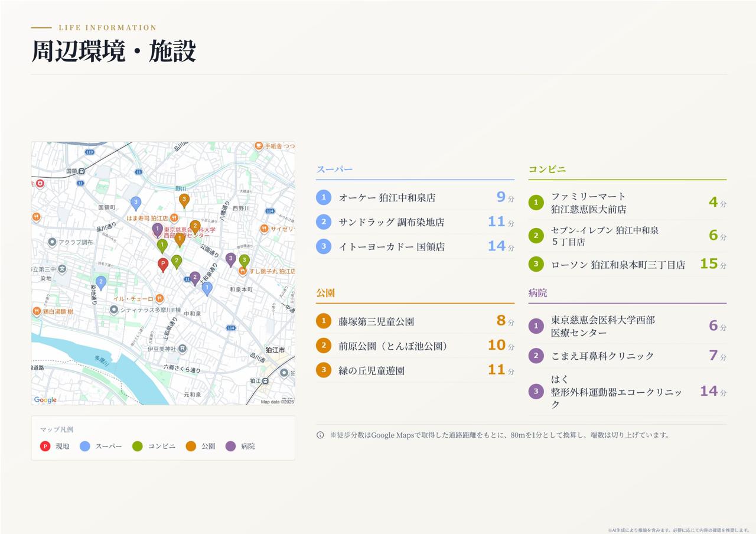Click number badge beside ローソン 狛江和泉本町三丁目店
This screenshot has width=756, height=534.
tap(536, 264)
